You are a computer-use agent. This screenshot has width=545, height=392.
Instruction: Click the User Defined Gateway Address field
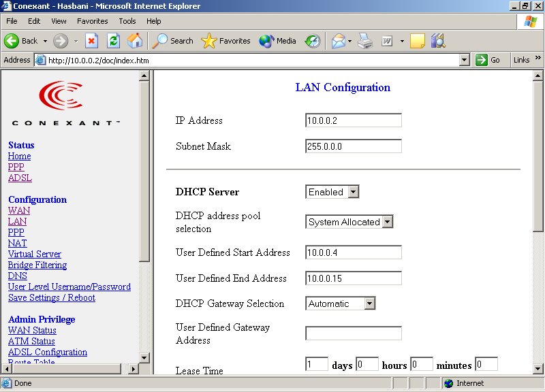coord(354,333)
